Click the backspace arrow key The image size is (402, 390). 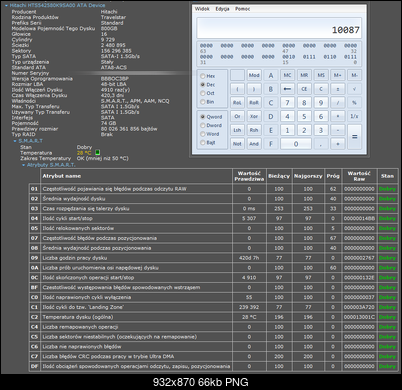click(287, 89)
